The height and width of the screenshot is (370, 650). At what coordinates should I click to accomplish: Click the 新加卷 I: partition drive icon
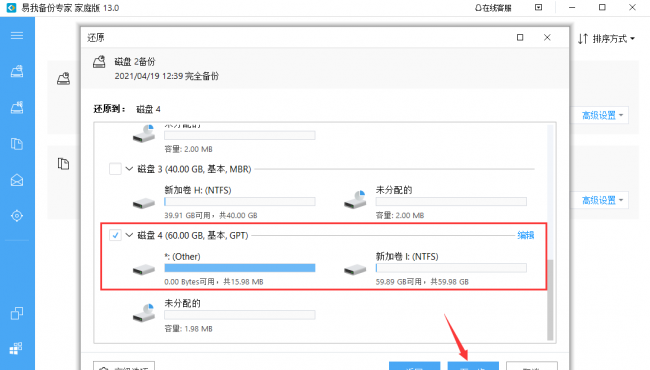coord(355,270)
